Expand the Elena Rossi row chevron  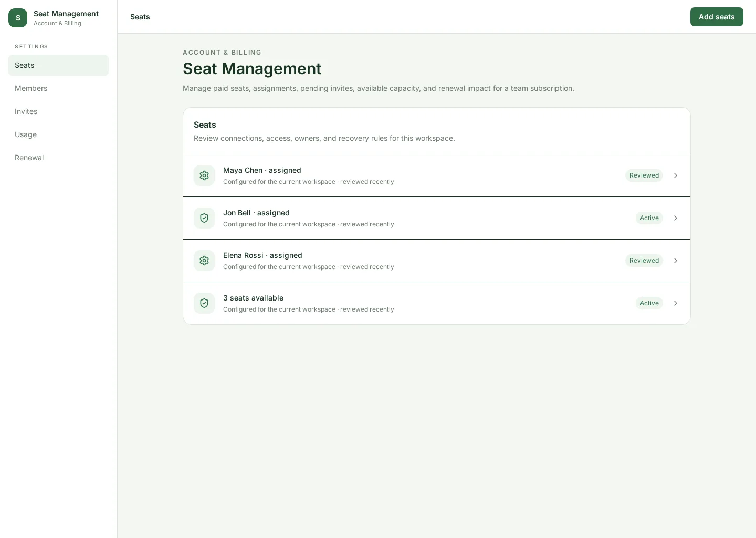(x=676, y=261)
